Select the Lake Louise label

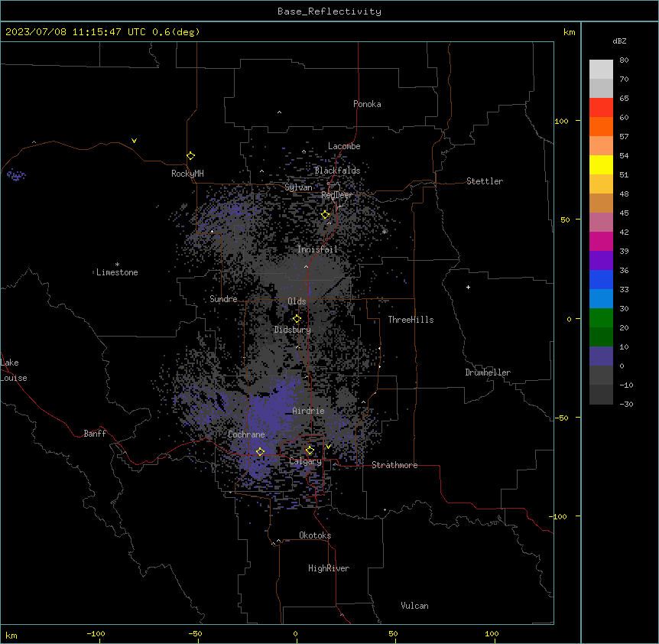point(14,370)
